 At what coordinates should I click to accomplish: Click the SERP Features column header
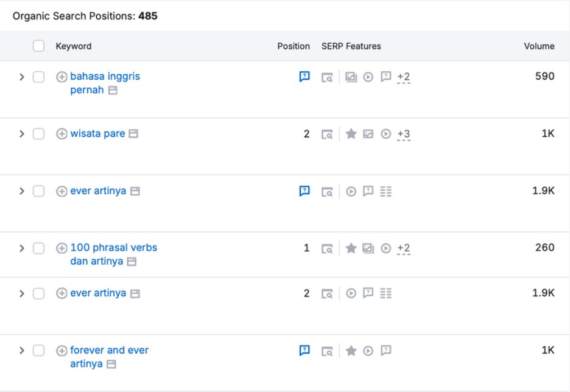[351, 46]
